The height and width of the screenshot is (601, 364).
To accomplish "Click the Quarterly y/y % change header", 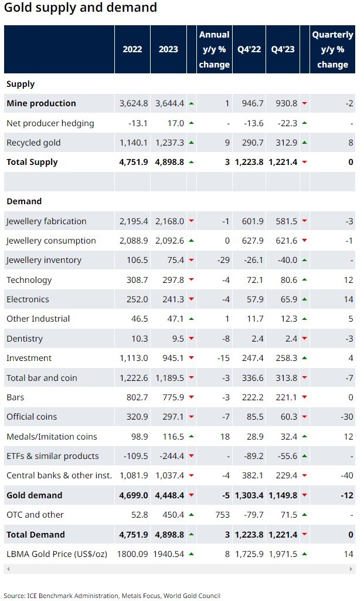I will click(x=332, y=49).
